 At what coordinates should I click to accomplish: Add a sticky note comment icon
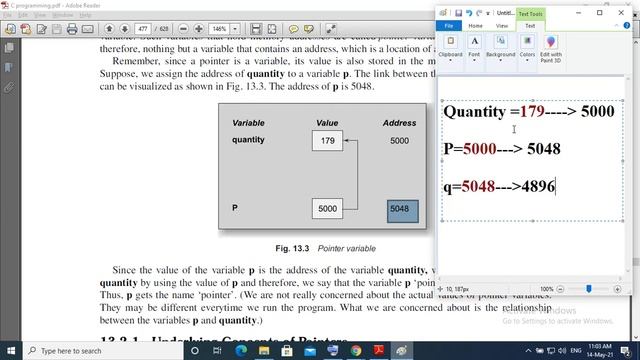[x=293, y=29]
